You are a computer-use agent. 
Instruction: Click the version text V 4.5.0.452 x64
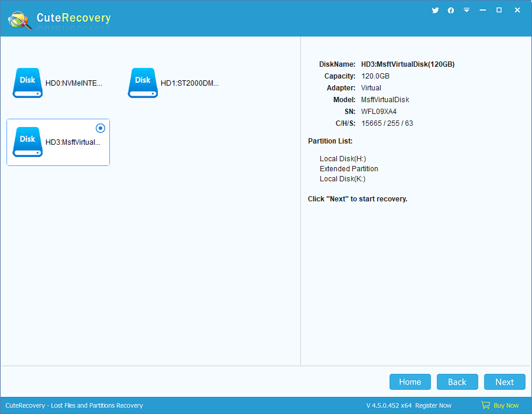(389, 406)
